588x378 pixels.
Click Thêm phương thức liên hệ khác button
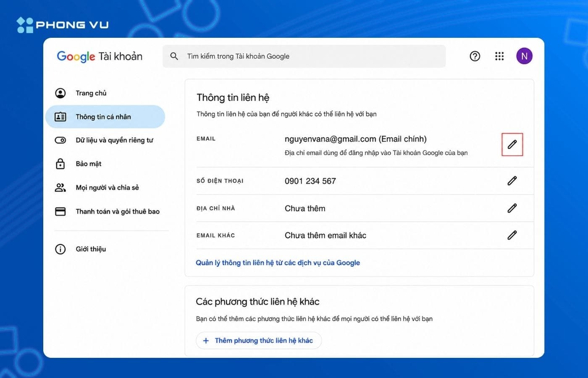259,341
